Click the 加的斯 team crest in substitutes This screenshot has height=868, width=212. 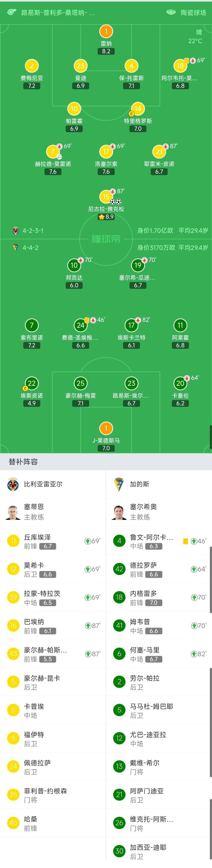click(x=119, y=484)
